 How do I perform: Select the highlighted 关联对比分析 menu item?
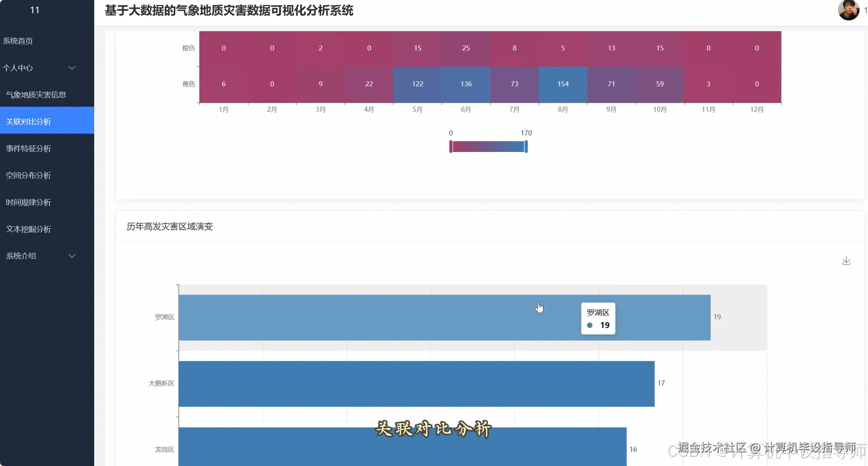[30, 121]
